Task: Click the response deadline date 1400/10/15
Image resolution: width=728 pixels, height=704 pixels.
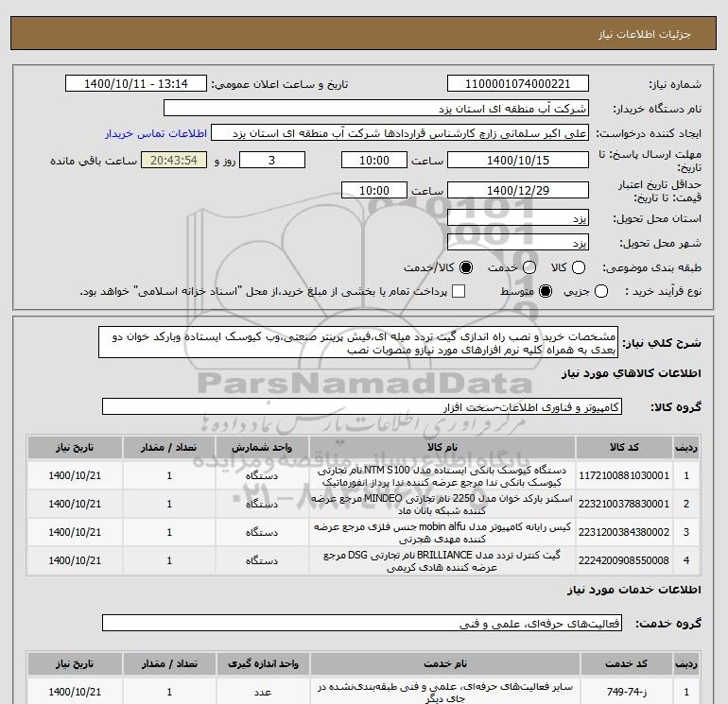Action: 518,160
